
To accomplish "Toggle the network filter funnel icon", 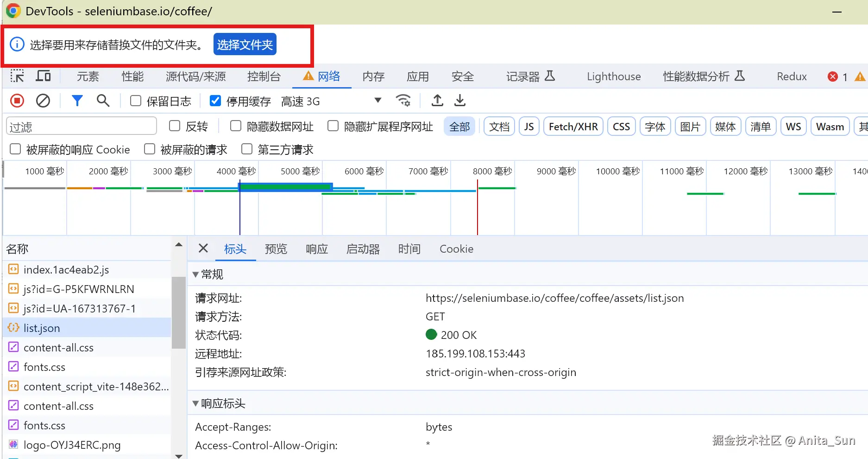I will (77, 101).
